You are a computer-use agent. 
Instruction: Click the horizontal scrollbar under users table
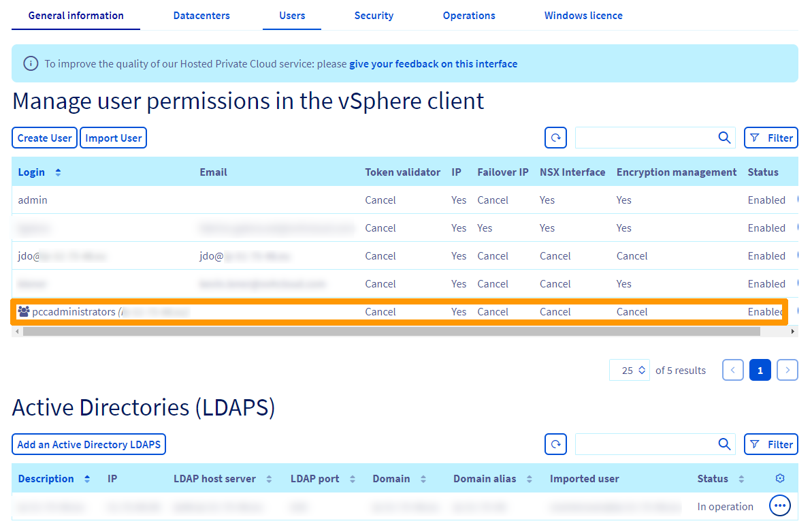coord(391,331)
